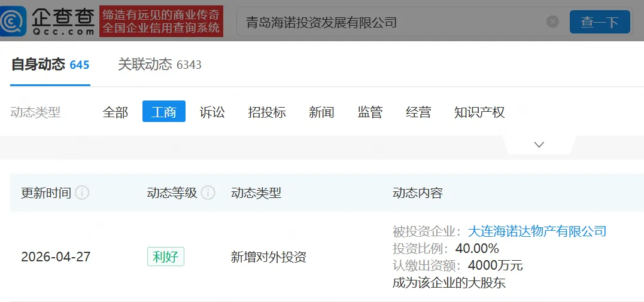
Task: Click the 利好 level tag
Action: (x=166, y=257)
